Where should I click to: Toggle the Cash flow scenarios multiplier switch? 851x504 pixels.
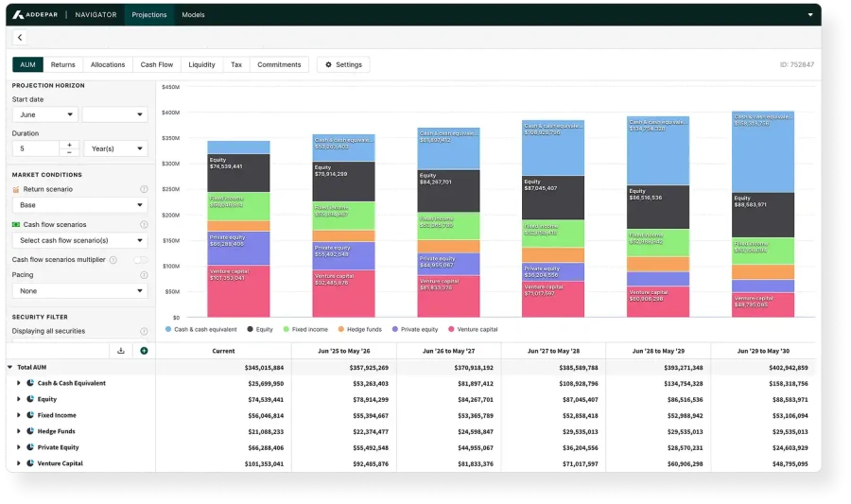141,259
